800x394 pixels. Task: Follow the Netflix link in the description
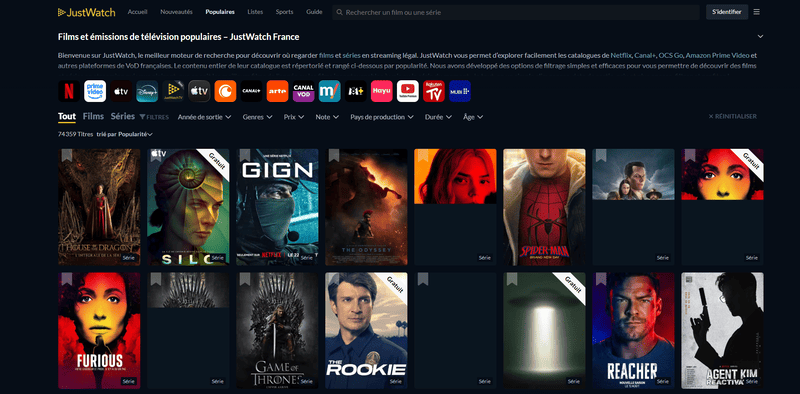621,55
